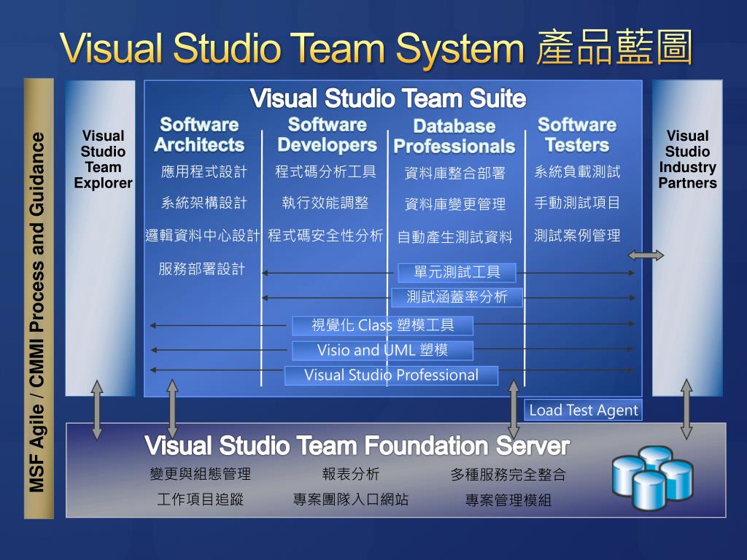Click the database cylinders icon
This screenshot has height=560, width=747.
(x=653, y=478)
